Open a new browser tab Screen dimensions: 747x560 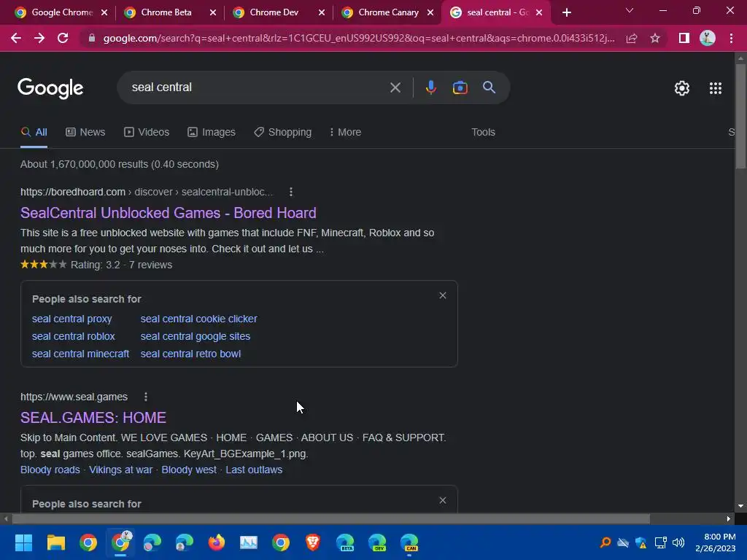click(x=566, y=13)
